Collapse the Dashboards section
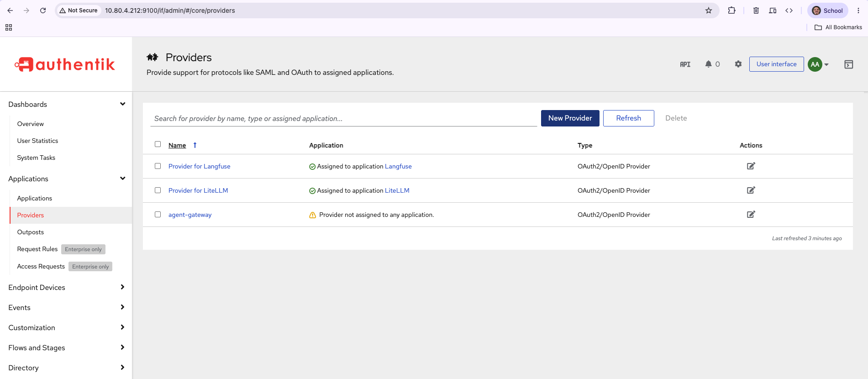Viewport: 868px width, 379px height. tap(66, 104)
